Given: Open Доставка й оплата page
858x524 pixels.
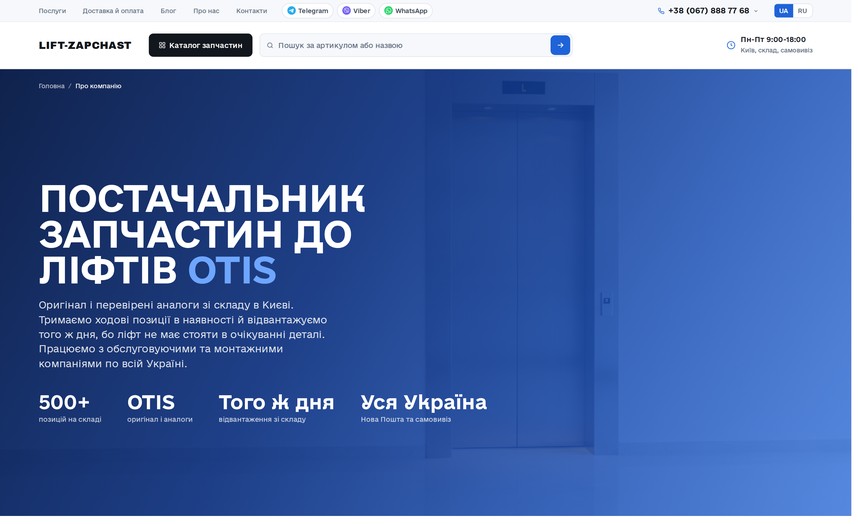Looking at the screenshot, I should click(113, 11).
